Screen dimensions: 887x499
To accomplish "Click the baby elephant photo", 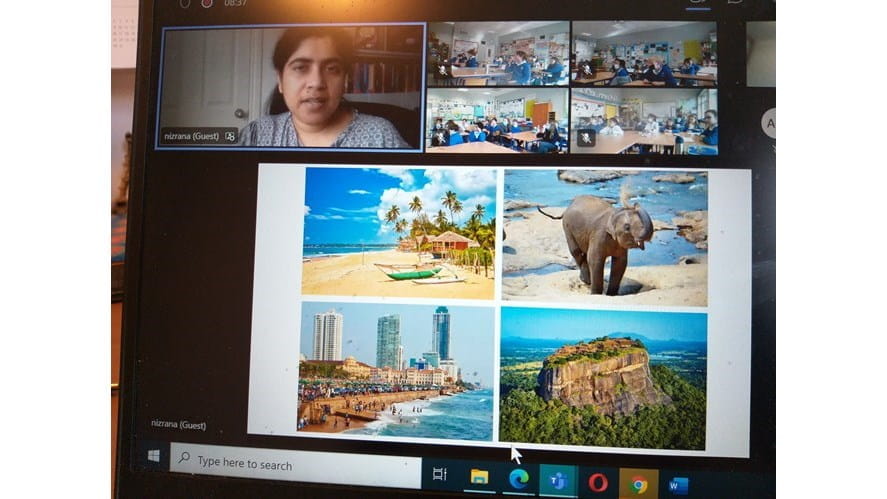I will coord(604,237).
